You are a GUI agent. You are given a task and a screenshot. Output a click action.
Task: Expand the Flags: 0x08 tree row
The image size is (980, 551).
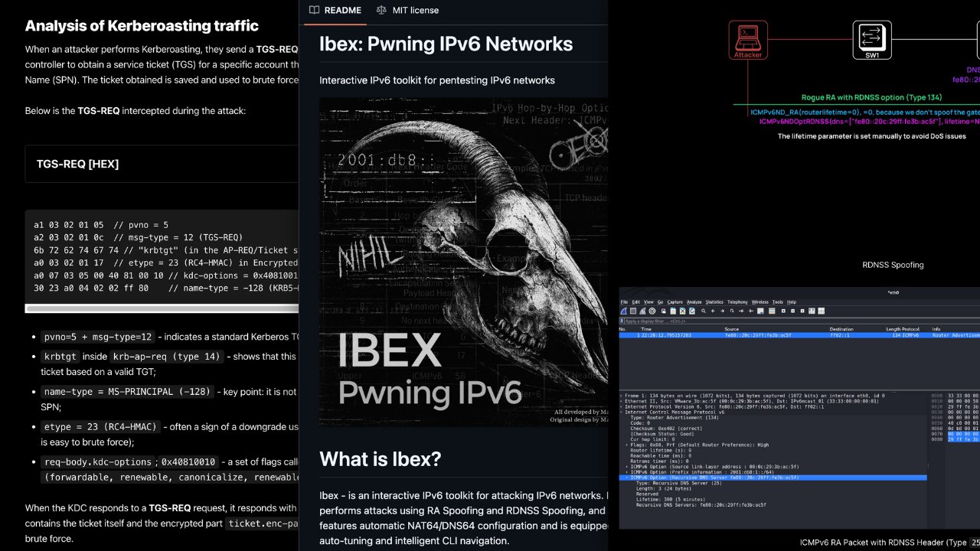click(628, 445)
